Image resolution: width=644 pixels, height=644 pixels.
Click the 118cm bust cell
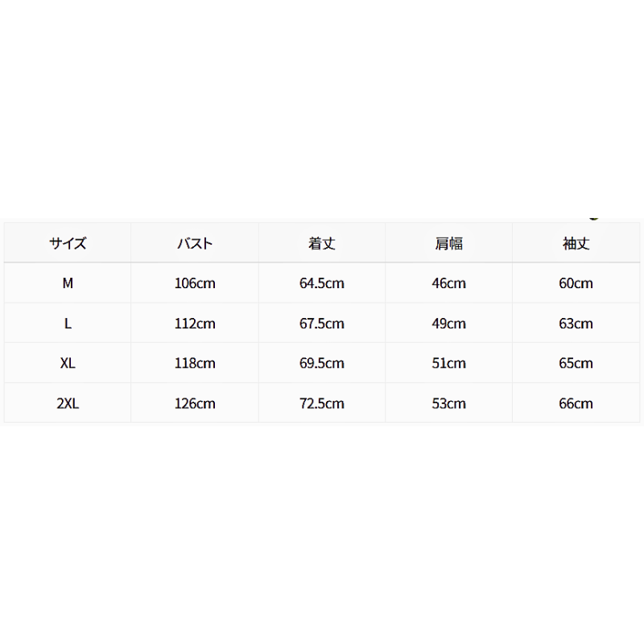tap(195, 363)
